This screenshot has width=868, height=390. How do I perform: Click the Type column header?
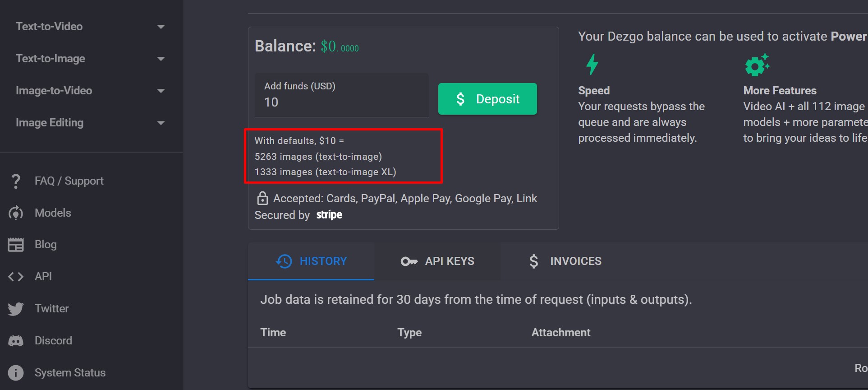[x=409, y=333]
